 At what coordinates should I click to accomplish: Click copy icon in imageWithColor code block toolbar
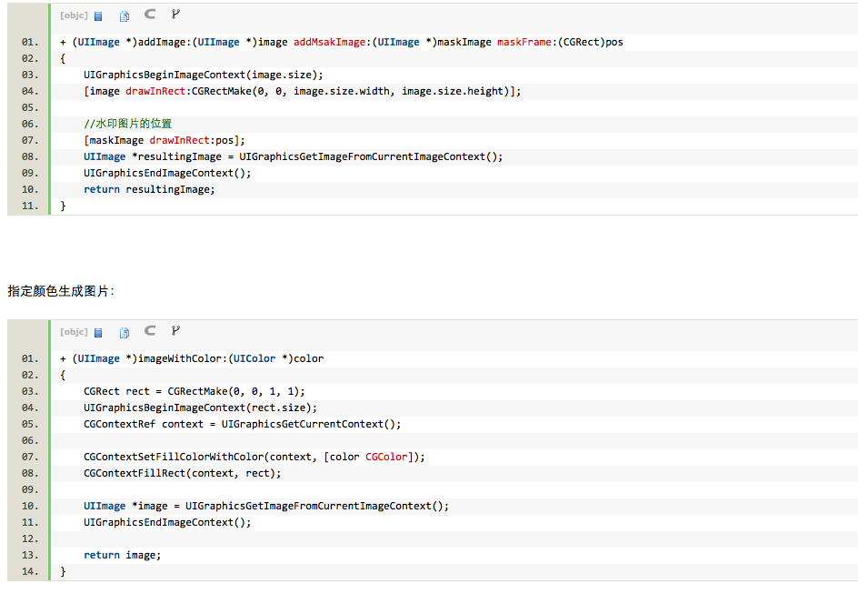click(125, 333)
